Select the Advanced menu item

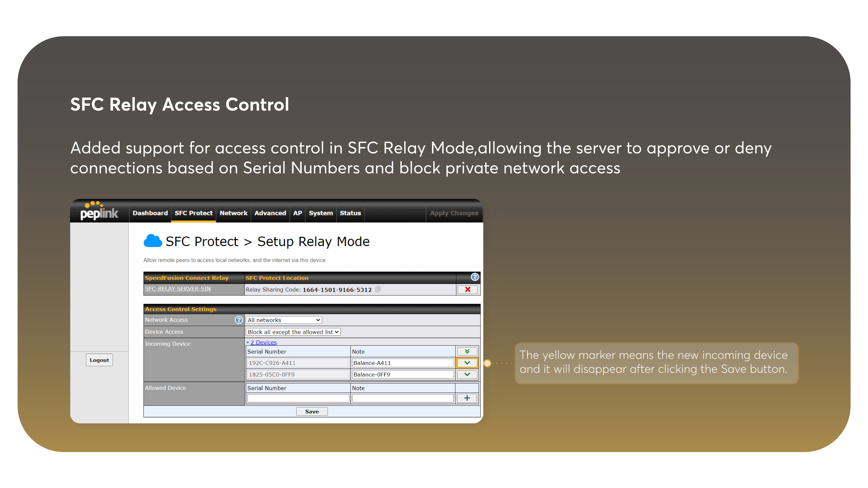click(270, 213)
